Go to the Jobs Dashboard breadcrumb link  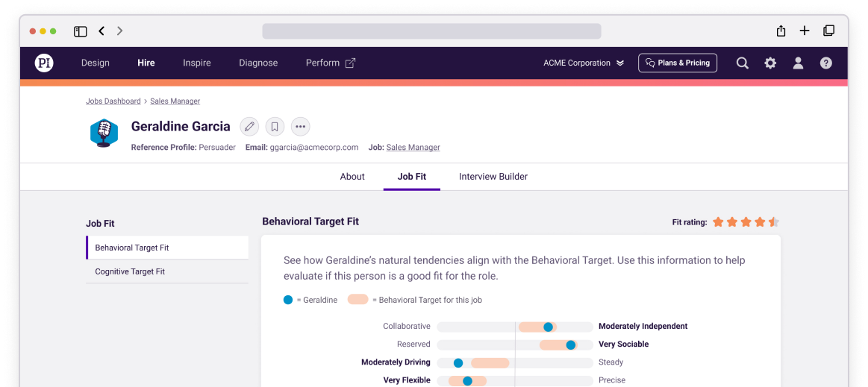(113, 101)
